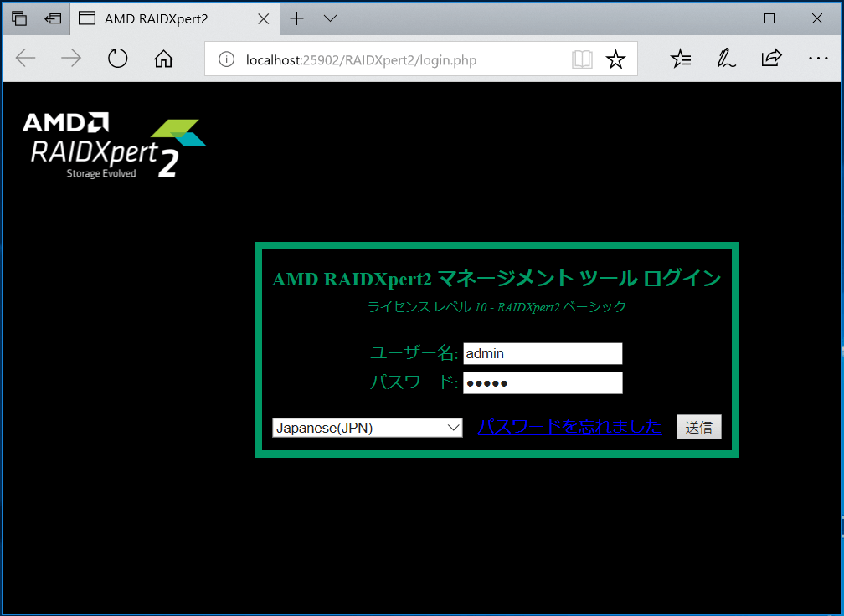This screenshot has height=616, width=844.
Task: Open the Japanese(JPN) language dropdown
Action: coord(367,428)
